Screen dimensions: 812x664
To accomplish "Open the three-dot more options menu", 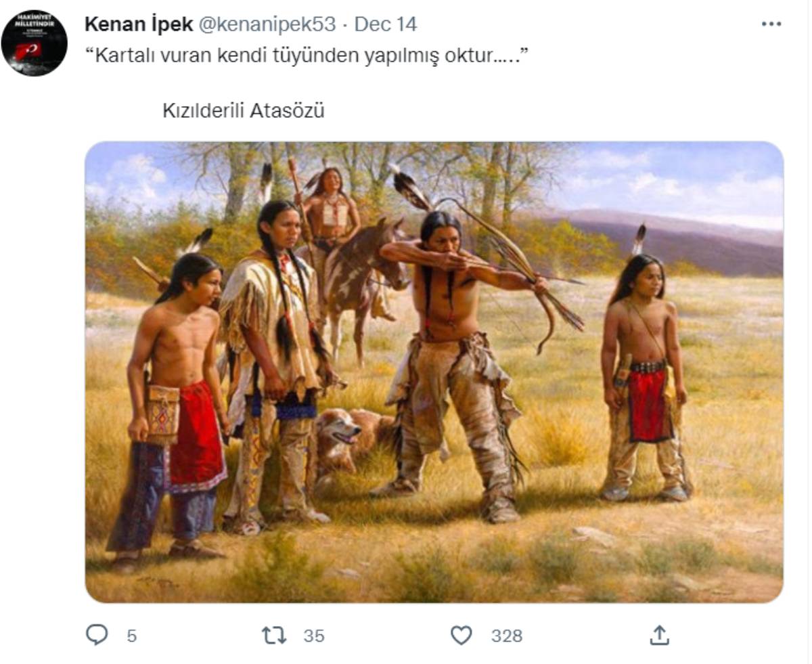I will pos(771,24).
